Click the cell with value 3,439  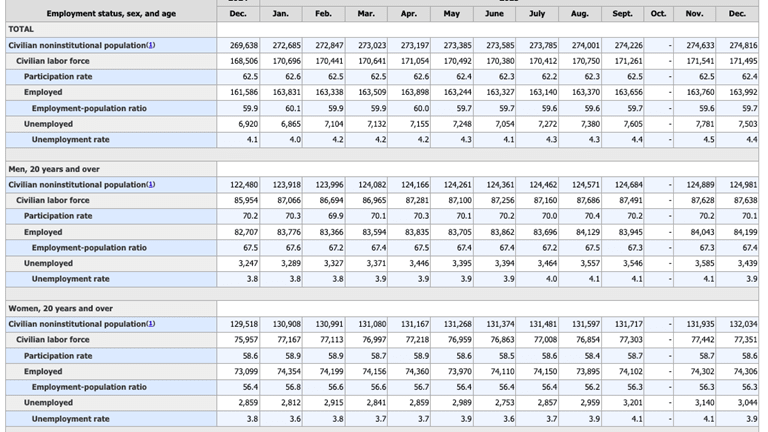[737, 264]
